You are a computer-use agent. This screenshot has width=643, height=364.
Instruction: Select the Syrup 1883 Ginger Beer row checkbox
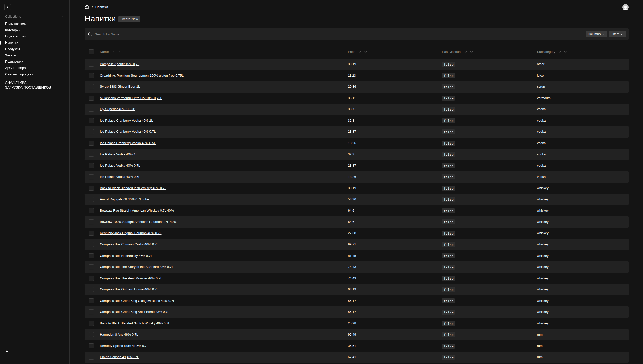pyautogui.click(x=91, y=87)
